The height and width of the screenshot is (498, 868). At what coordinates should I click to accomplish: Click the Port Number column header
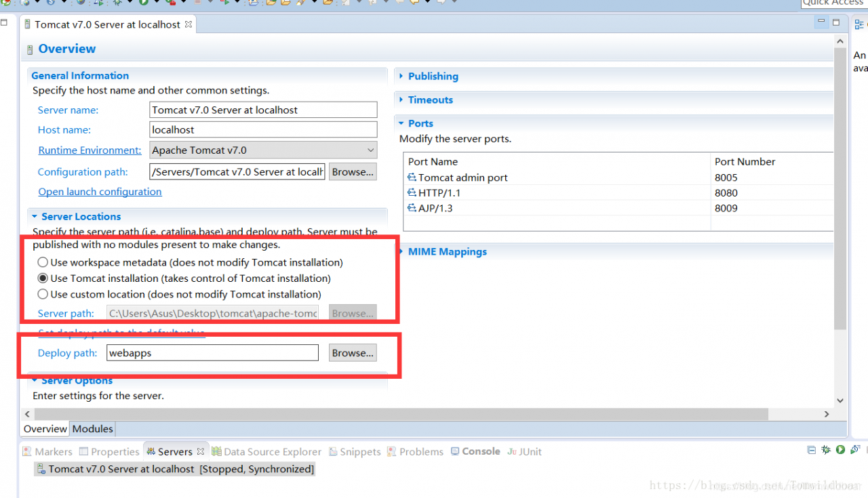coord(772,162)
